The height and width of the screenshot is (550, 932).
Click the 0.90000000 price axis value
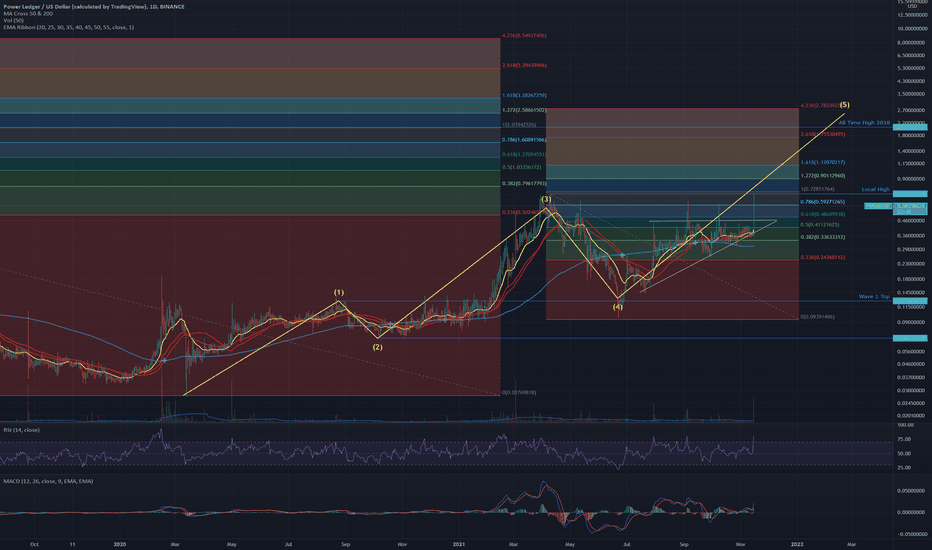[x=912, y=179]
